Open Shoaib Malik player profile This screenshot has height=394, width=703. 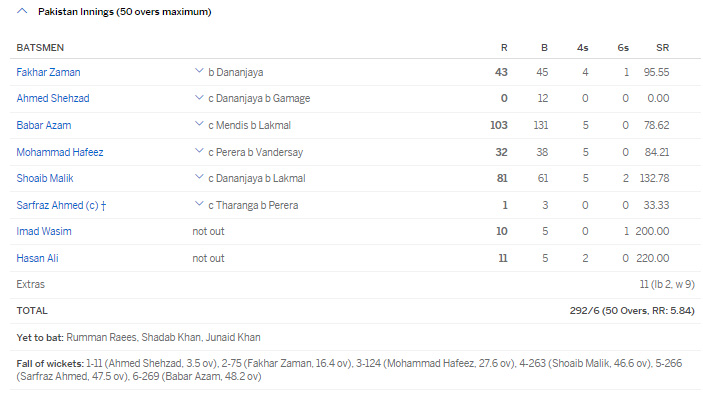(45, 178)
